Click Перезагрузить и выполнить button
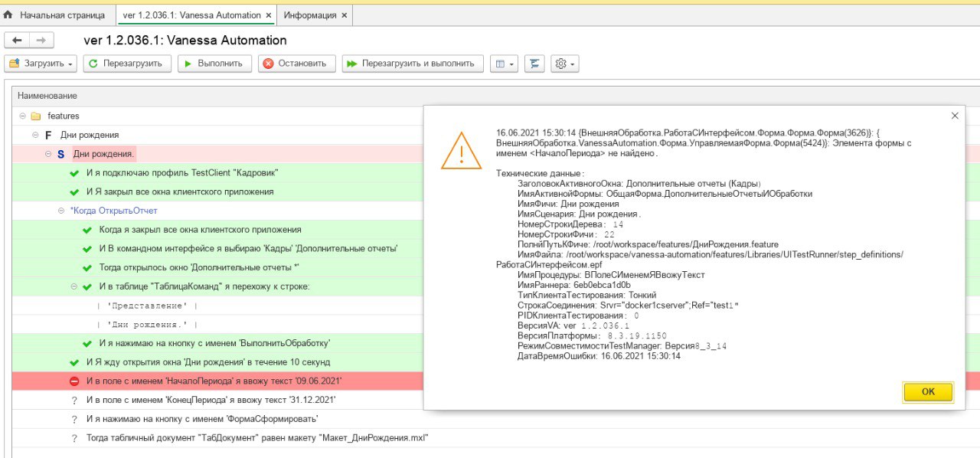980x458 pixels. click(x=413, y=64)
